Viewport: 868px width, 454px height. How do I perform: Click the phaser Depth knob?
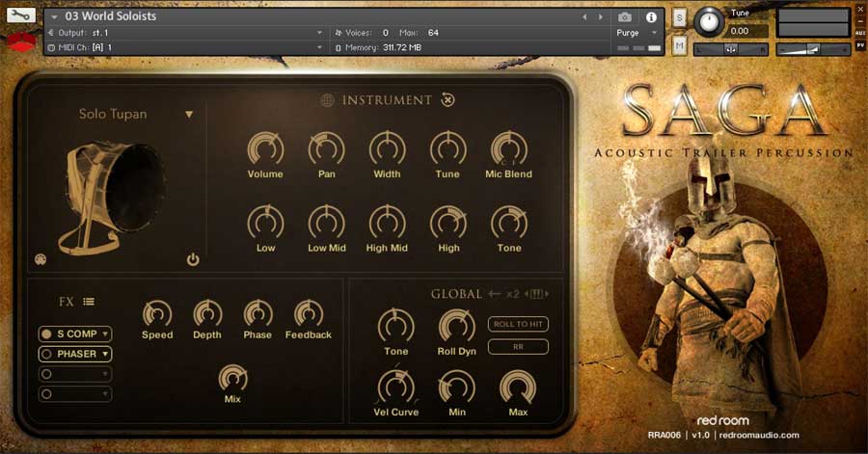207,314
